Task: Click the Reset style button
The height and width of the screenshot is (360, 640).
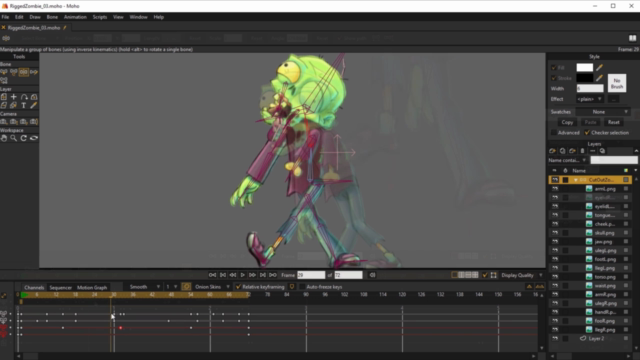Action: click(x=613, y=122)
